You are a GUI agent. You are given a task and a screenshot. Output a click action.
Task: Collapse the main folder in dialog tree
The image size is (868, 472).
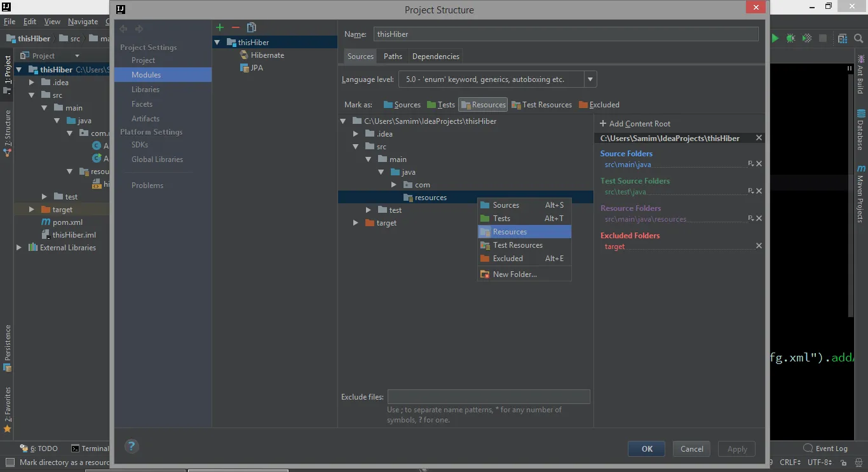369,159
